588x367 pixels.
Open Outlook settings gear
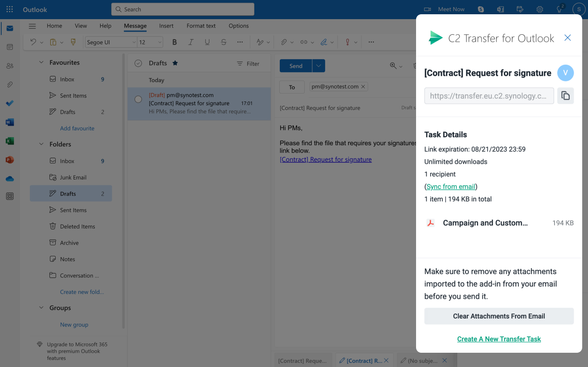click(539, 9)
